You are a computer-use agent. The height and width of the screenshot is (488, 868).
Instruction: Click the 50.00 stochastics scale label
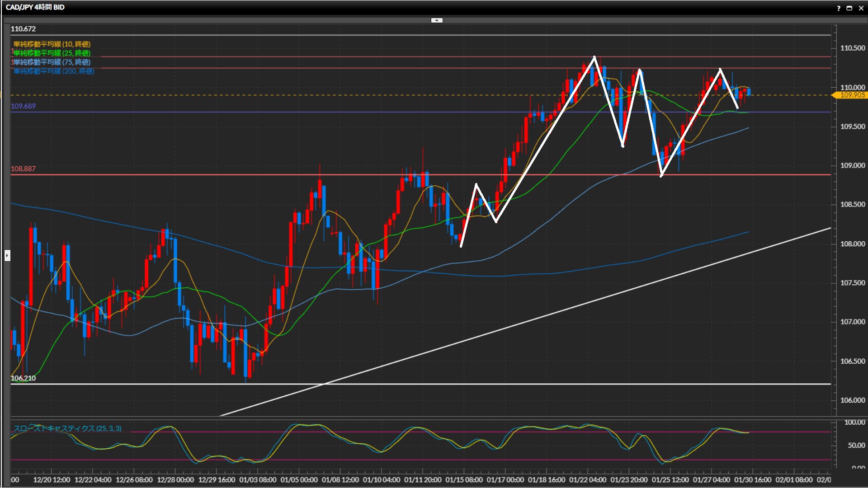(856, 445)
